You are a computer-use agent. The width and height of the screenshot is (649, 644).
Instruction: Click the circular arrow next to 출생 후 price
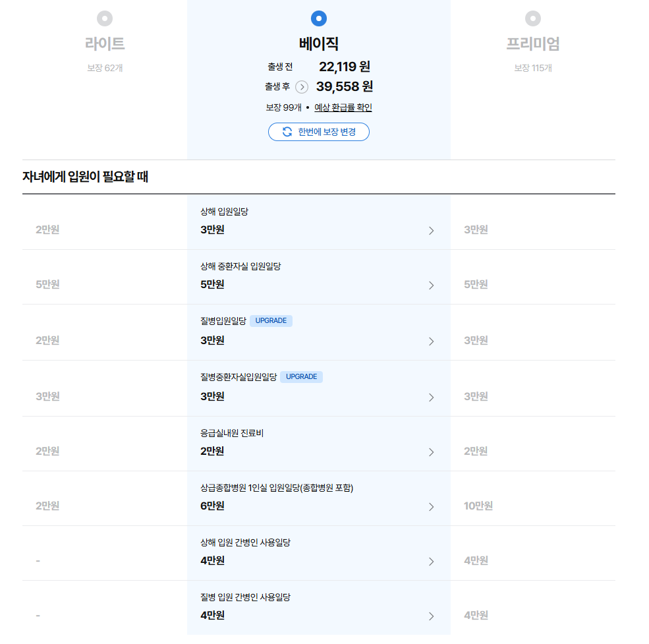click(x=302, y=86)
